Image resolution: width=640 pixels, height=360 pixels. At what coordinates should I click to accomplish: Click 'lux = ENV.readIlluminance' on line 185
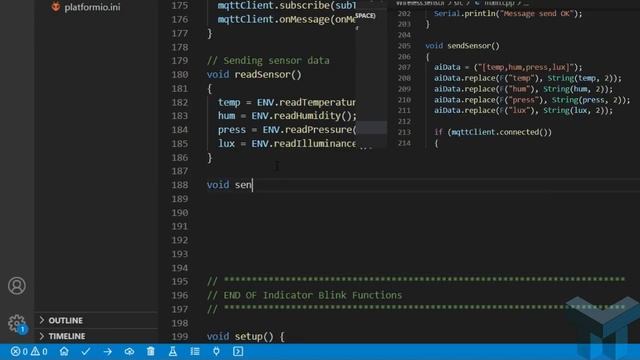[x=287, y=144]
